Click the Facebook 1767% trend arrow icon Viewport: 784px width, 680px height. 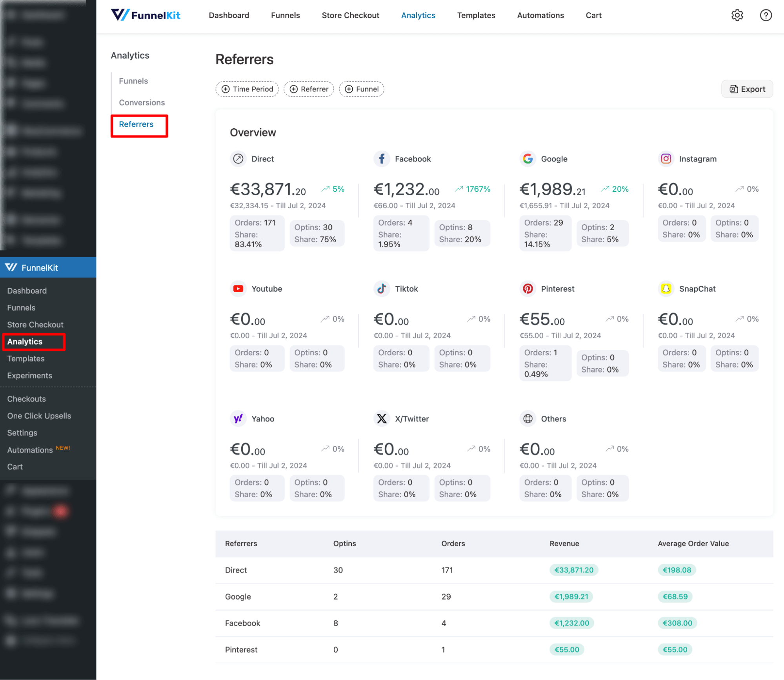(459, 189)
